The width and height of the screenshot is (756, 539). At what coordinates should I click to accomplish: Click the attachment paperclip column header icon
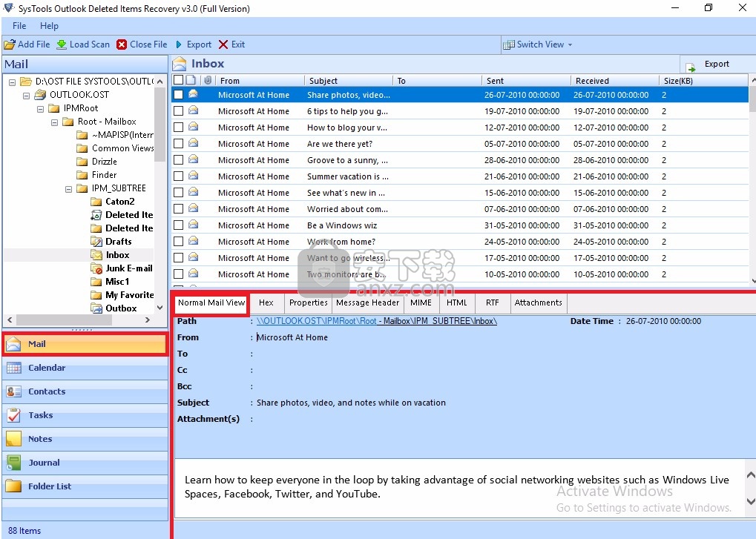point(208,80)
